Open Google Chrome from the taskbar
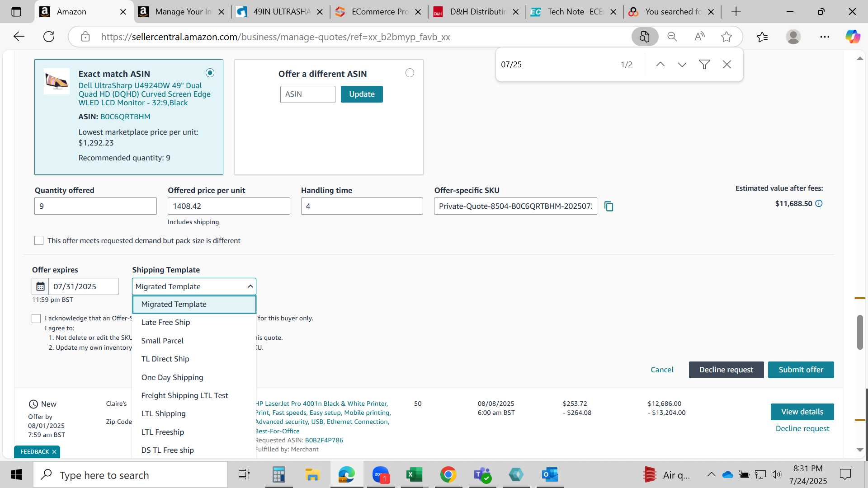The height and width of the screenshot is (488, 868). (x=448, y=475)
